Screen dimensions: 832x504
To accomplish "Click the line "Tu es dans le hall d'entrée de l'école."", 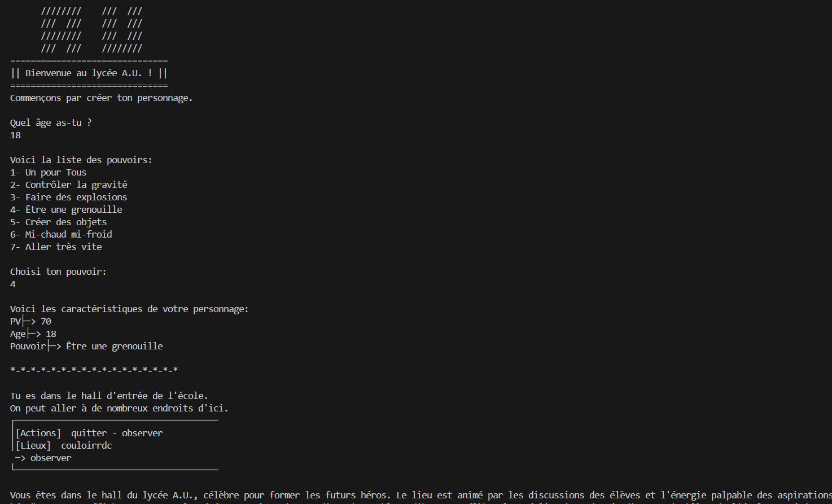I will click(109, 396).
